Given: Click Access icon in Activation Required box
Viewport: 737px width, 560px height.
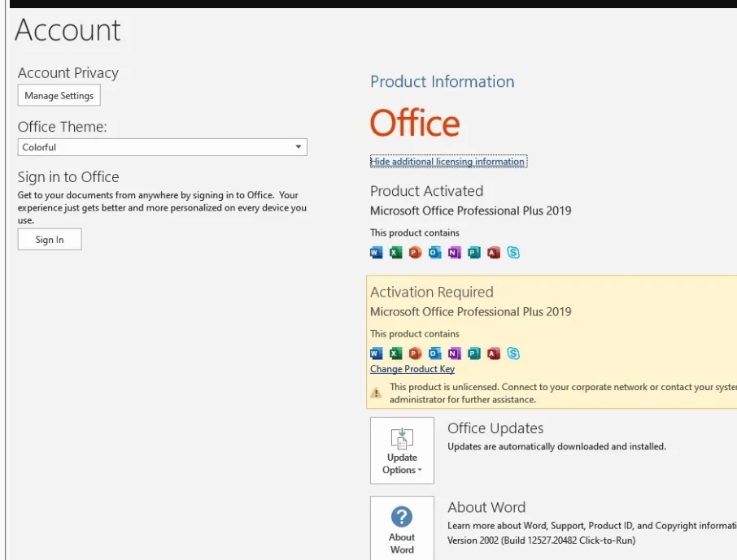Looking at the screenshot, I should [x=494, y=354].
